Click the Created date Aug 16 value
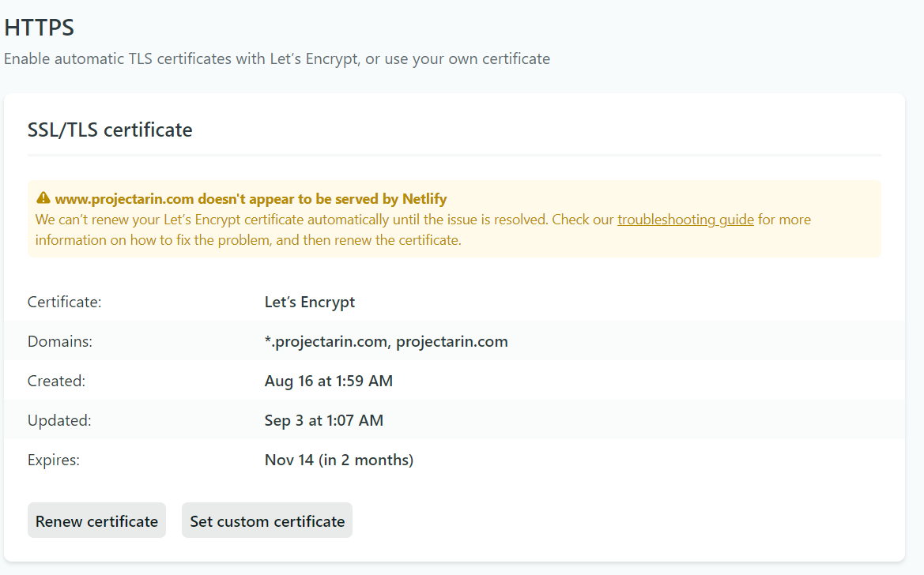924x575 pixels. [x=328, y=381]
